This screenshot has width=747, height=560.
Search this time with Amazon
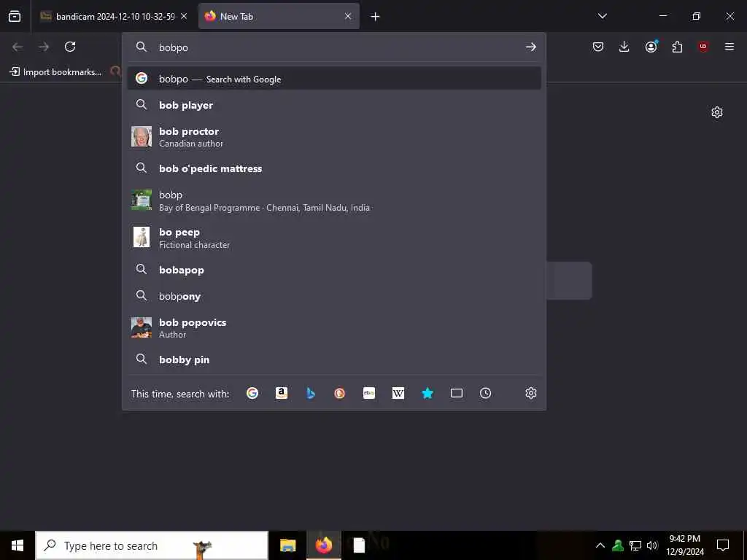pos(282,393)
